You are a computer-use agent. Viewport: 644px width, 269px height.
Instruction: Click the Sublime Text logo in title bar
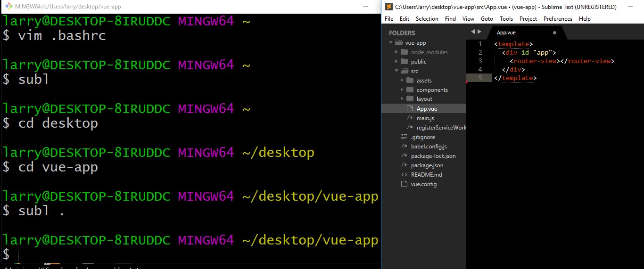pyautogui.click(x=388, y=7)
